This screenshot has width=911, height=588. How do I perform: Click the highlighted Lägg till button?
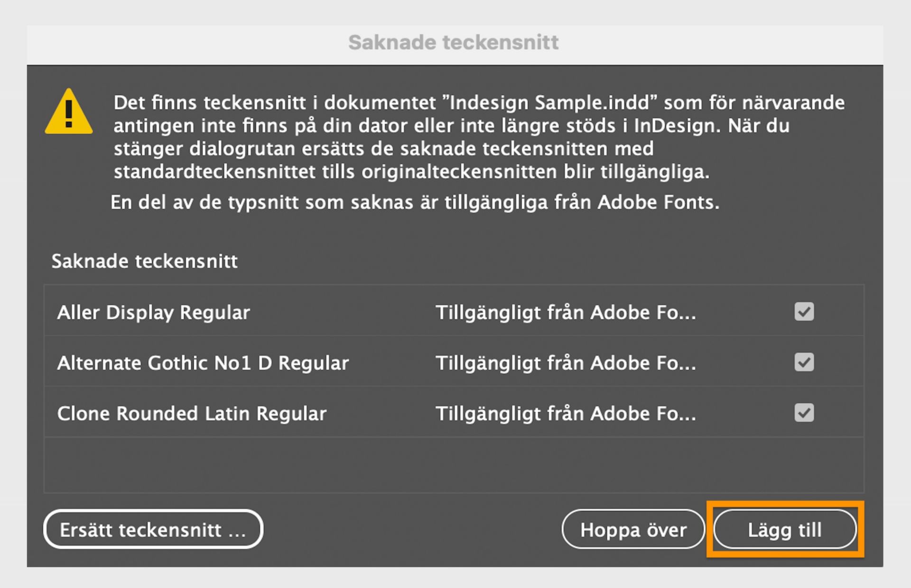(785, 530)
